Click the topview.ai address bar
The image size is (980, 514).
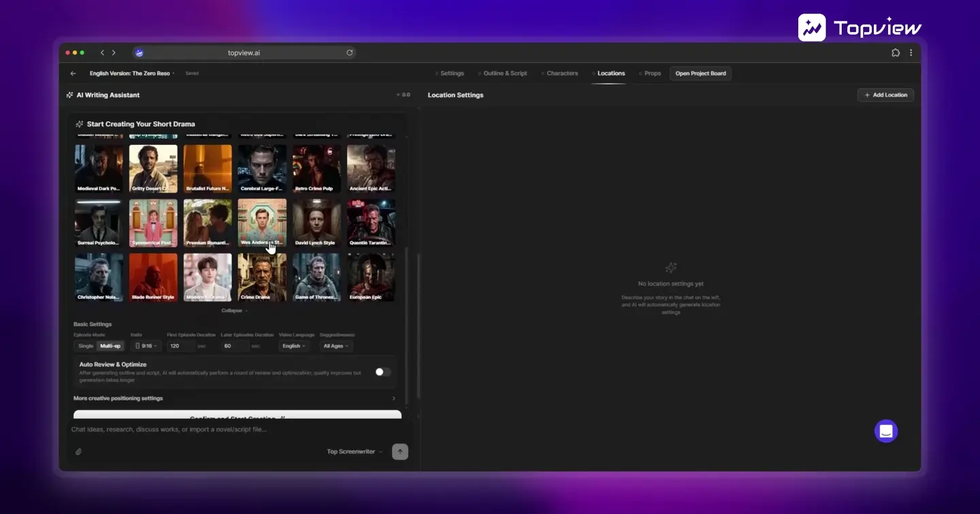point(244,52)
